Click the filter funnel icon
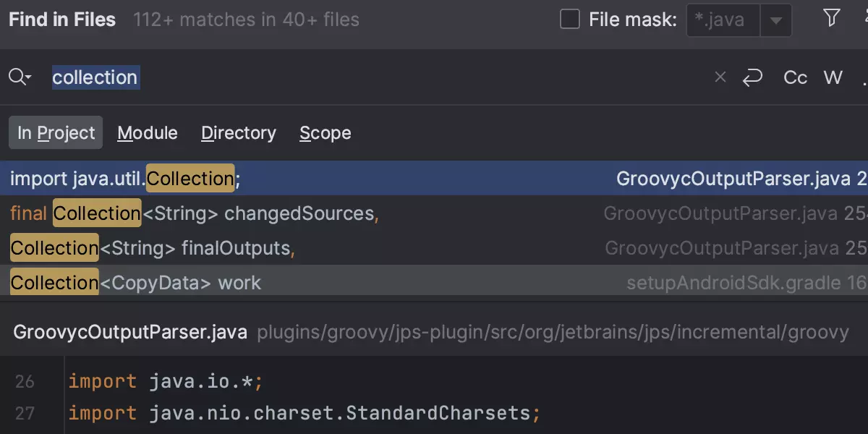This screenshot has width=868, height=434. (832, 19)
